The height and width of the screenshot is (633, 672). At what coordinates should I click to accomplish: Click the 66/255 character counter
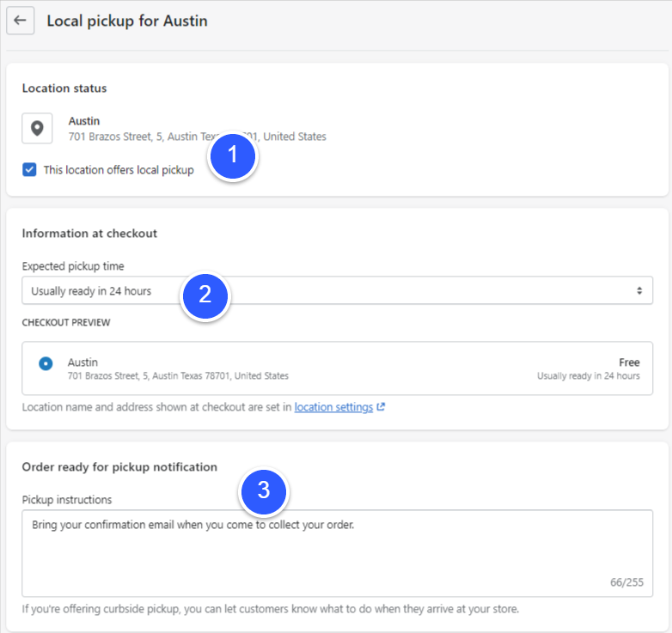[626, 582]
